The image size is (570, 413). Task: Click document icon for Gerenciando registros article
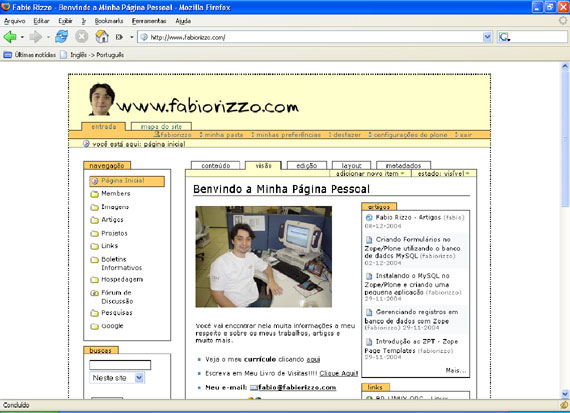[x=369, y=312]
